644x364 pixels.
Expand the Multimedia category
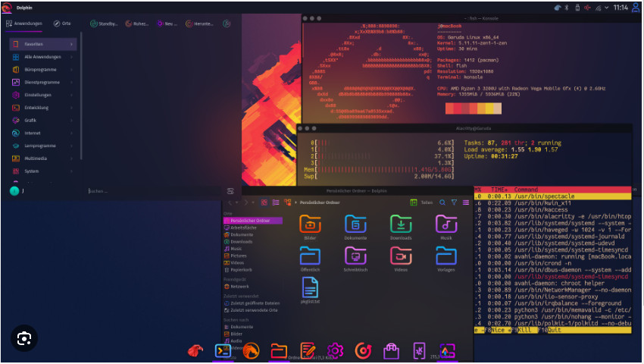tap(42, 158)
